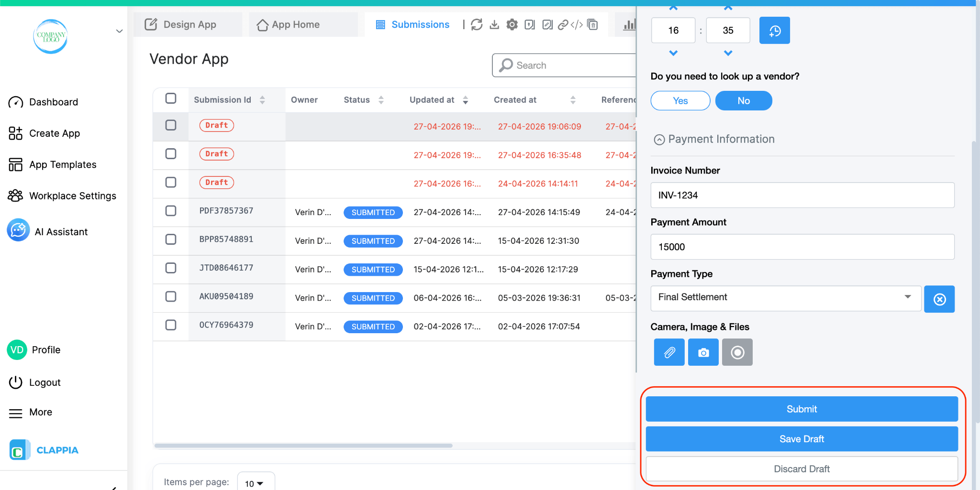Click the Dashboard gauge icon

15,102
